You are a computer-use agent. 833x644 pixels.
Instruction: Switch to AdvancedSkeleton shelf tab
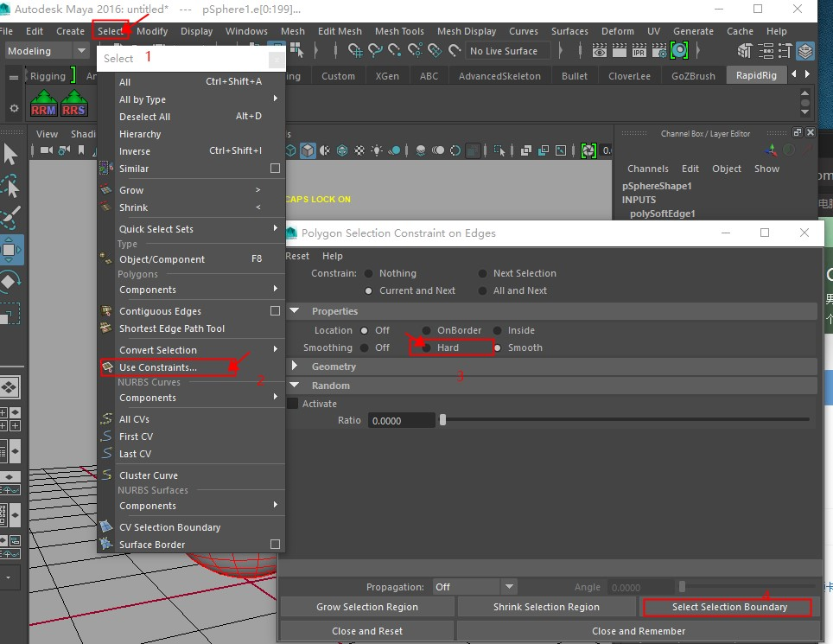[499, 76]
